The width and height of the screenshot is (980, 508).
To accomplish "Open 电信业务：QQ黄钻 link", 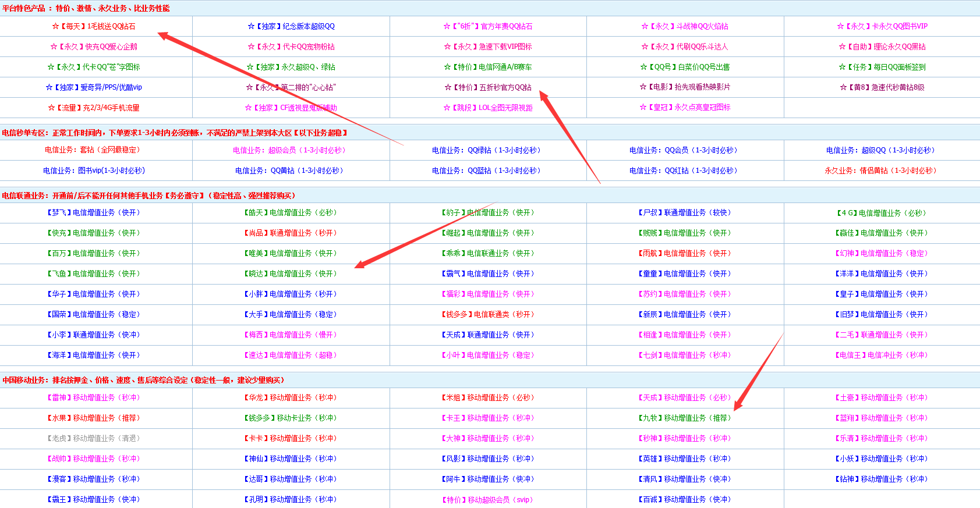I will (289, 170).
